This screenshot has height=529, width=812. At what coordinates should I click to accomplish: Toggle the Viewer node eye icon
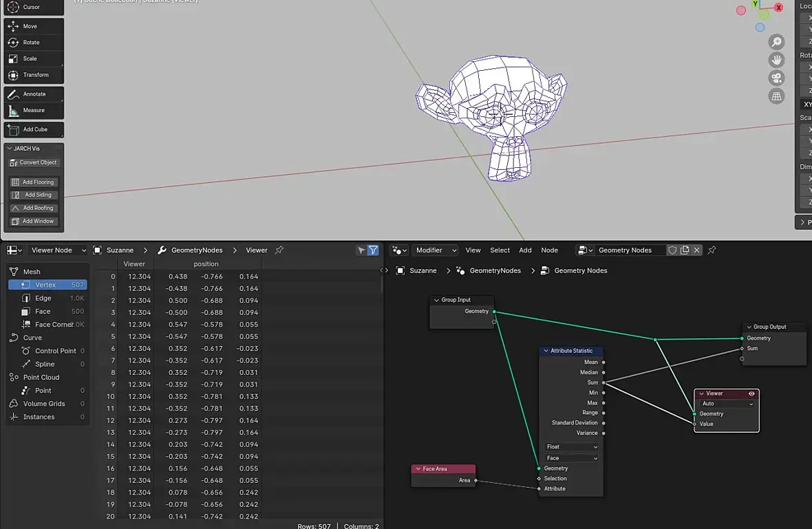click(751, 393)
